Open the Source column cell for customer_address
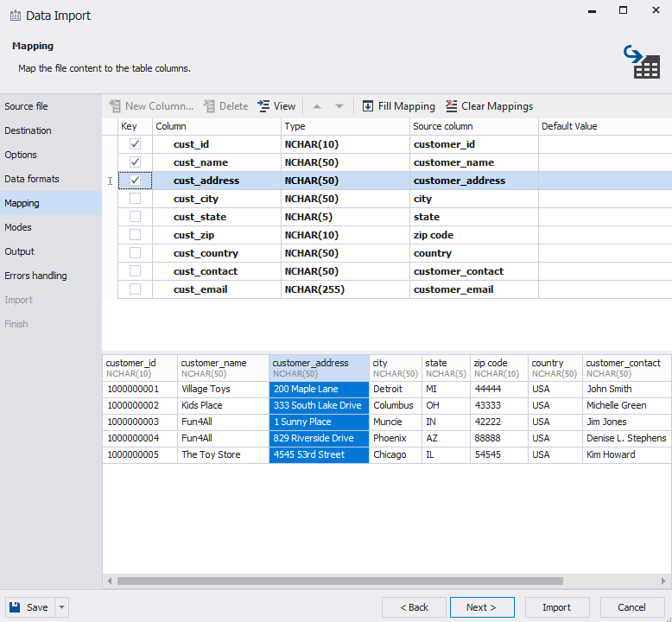The width and height of the screenshot is (672, 622). click(473, 181)
